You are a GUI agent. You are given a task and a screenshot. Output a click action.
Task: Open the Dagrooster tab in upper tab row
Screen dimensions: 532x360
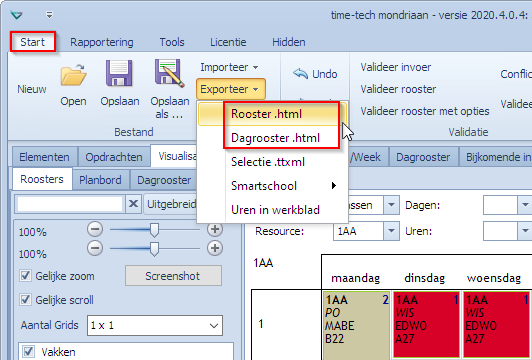coord(423,157)
